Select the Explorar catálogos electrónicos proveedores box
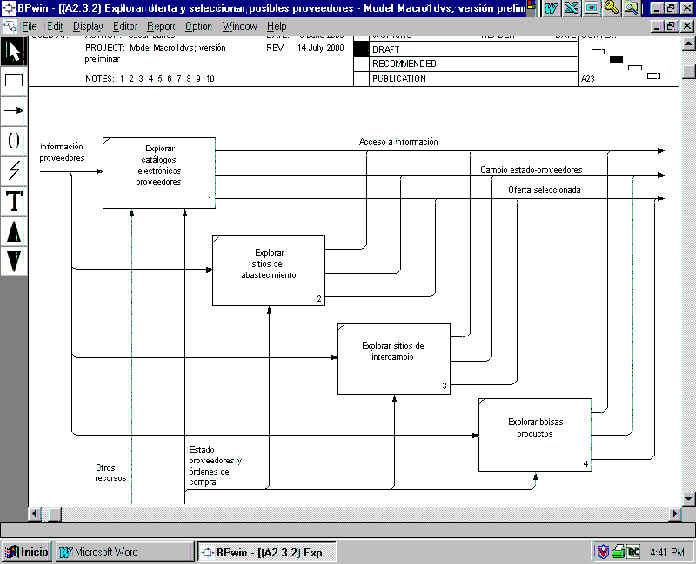 point(159,173)
